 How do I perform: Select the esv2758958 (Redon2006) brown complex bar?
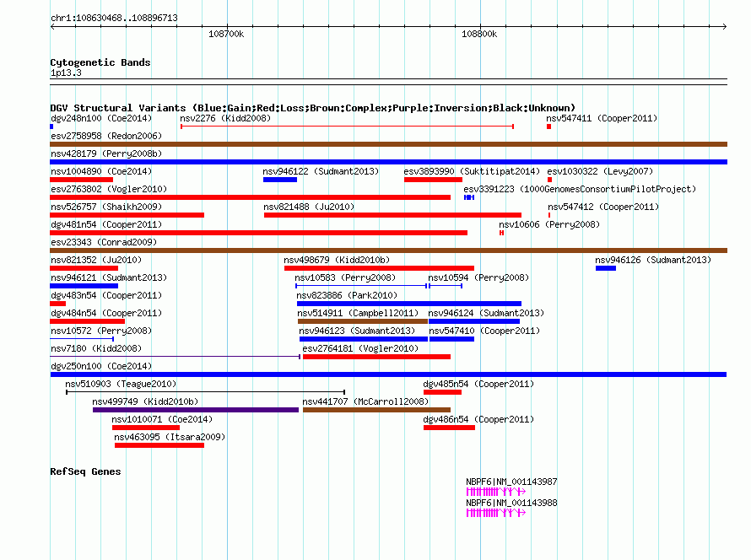(388, 144)
